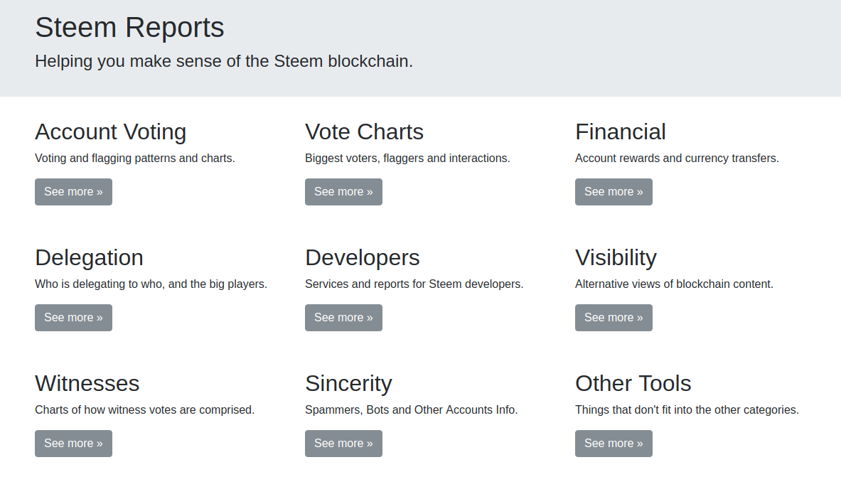Open See more for Developers

(x=343, y=318)
